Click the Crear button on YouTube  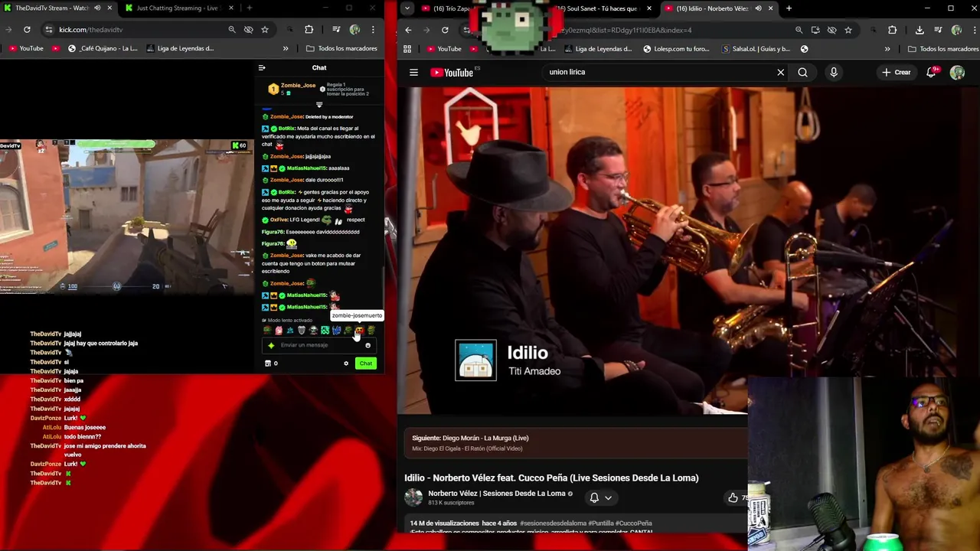896,73
